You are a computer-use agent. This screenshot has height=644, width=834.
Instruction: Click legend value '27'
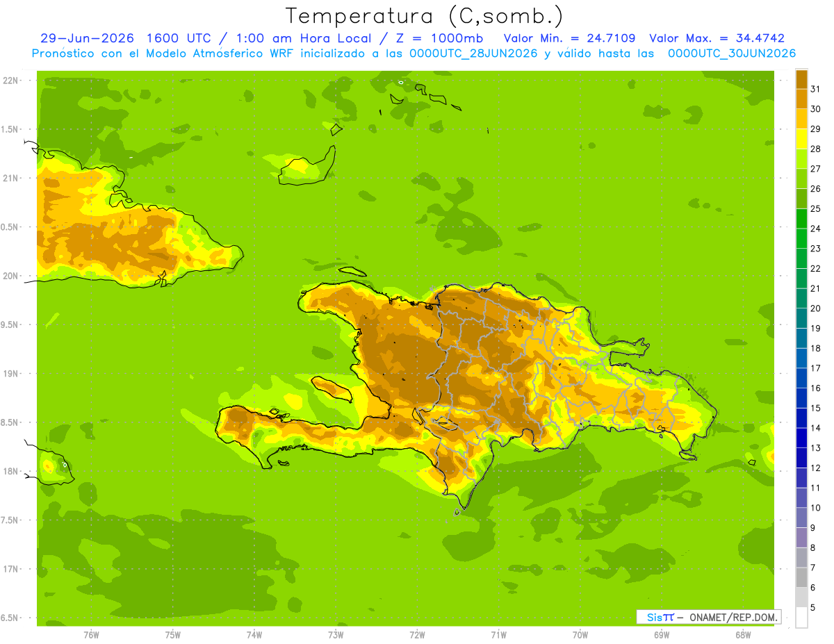coord(815,169)
